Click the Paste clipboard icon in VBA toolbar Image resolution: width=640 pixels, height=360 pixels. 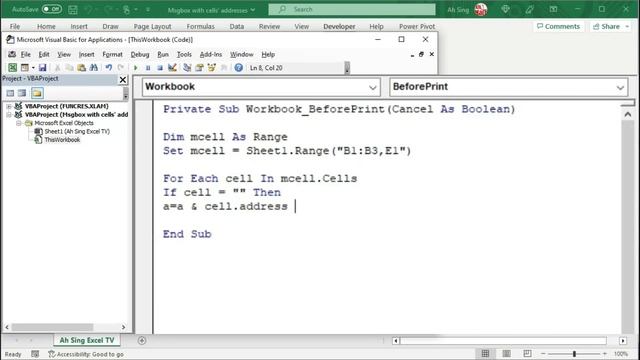pos(81,68)
